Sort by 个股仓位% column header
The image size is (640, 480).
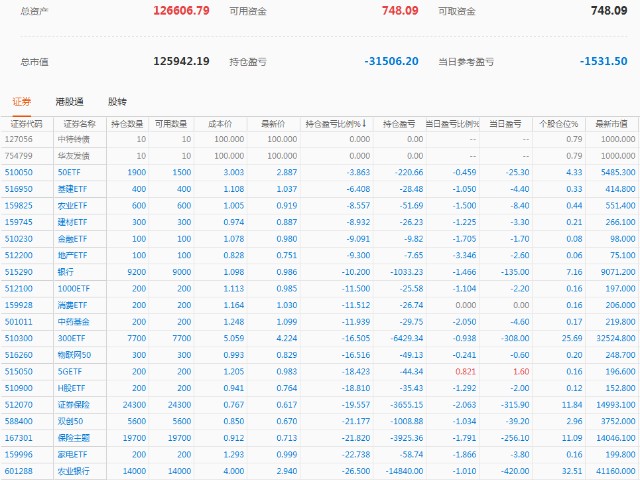click(x=558, y=124)
